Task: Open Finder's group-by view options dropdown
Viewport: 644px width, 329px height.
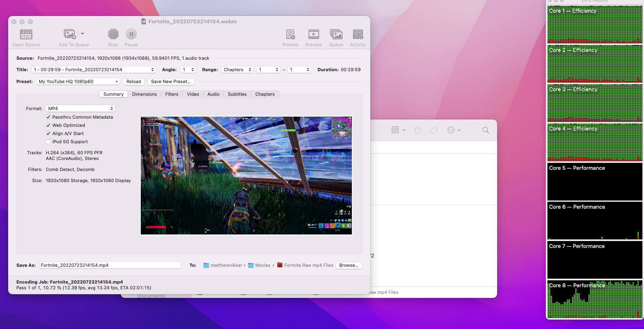Action: 398,130
